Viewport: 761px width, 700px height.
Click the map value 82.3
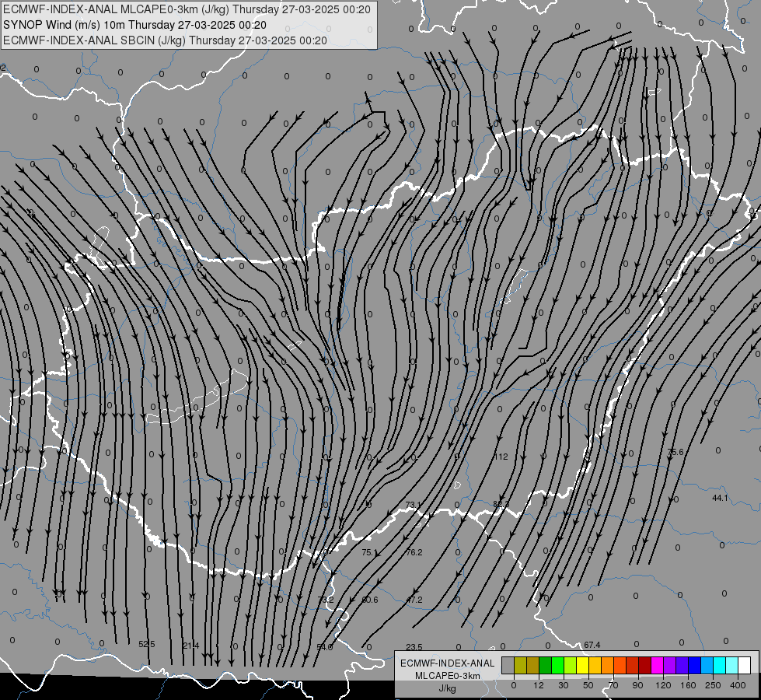pyautogui.click(x=501, y=504)
